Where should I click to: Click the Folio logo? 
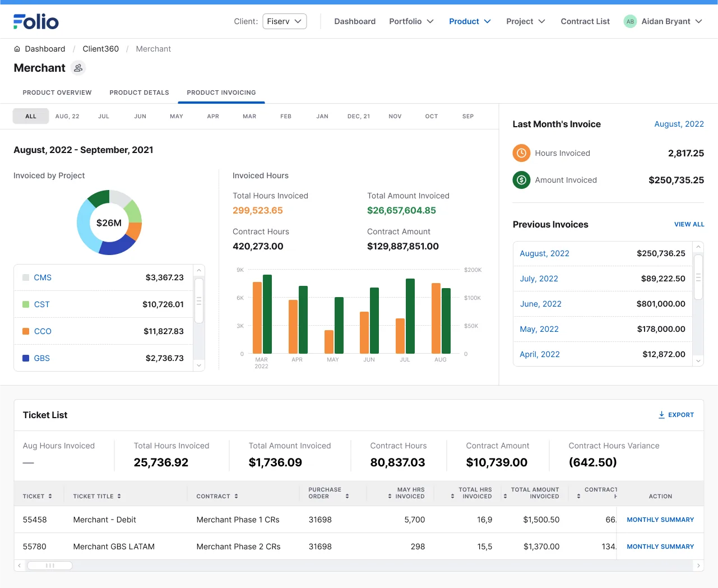click(36, 21)
